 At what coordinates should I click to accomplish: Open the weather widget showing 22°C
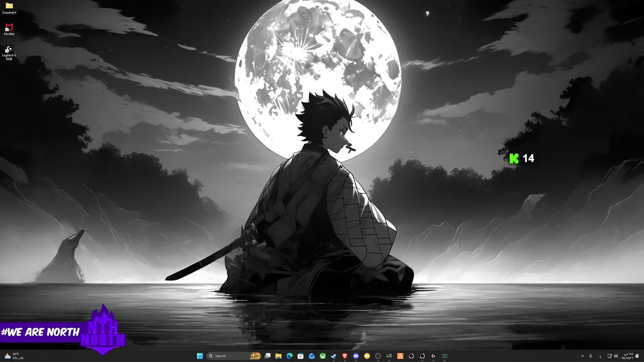click(14, 356)
